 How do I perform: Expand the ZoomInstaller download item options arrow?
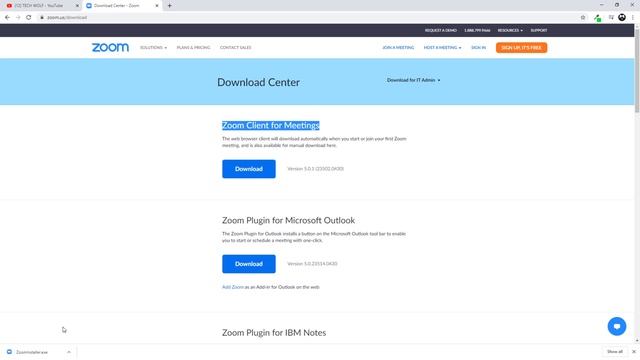pos(69,352)
